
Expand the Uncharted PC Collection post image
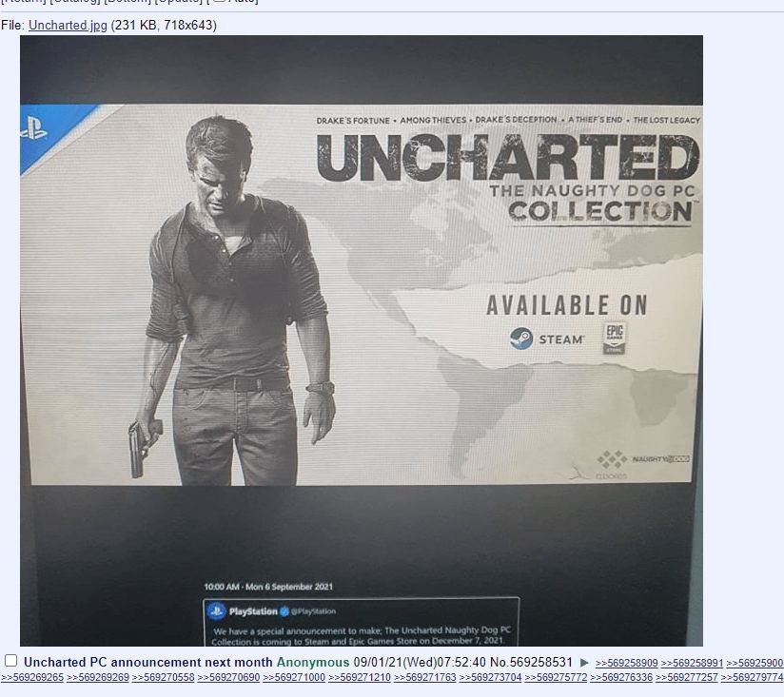click(362, 340)
